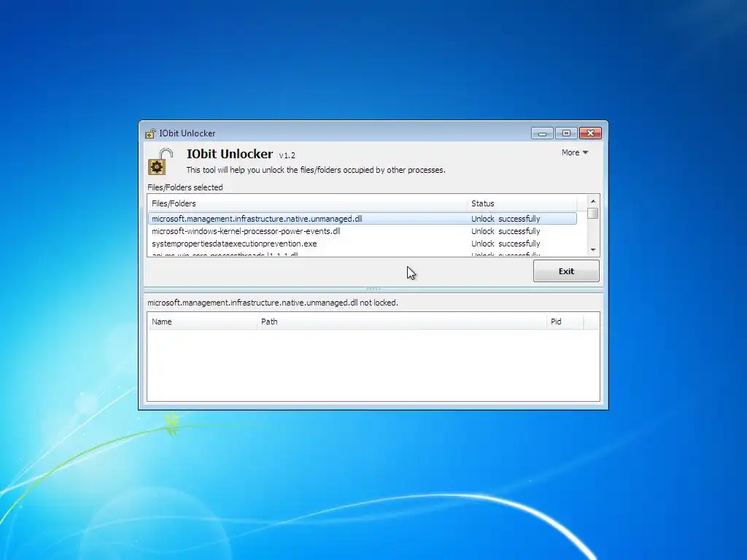The image size is (747, 560).
Task: Click Unlock successfully status for microsoft-windows-kernel-processor-power-events.dll
Action: pyautogui.click(x=506, y=231)
